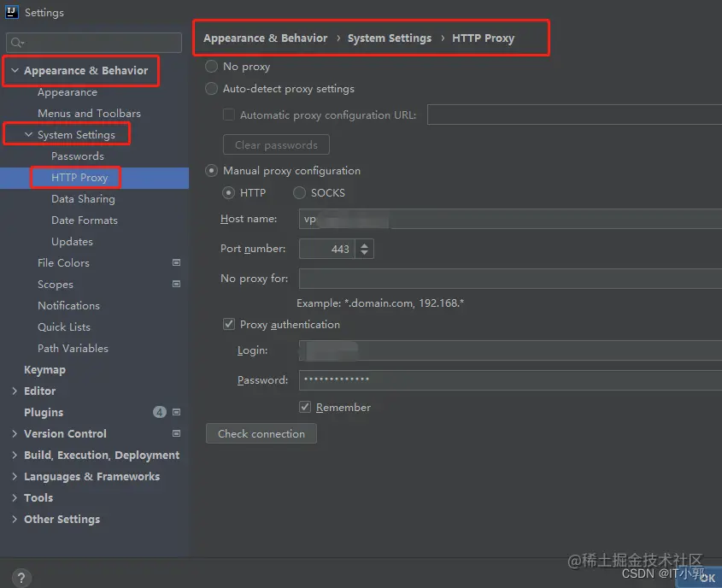Select HTTP Proxy in the tree
The width and height of the screenshot is (722, 588).
[x=79, y=178]
